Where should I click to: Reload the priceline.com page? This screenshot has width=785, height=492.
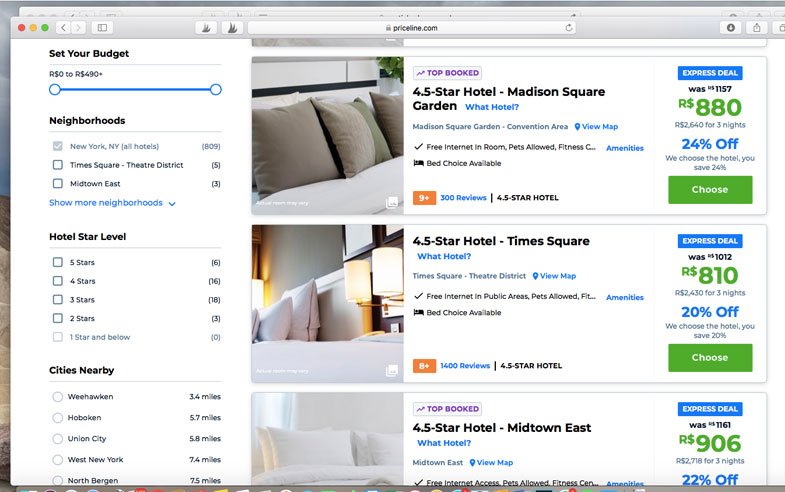[569, 28]
